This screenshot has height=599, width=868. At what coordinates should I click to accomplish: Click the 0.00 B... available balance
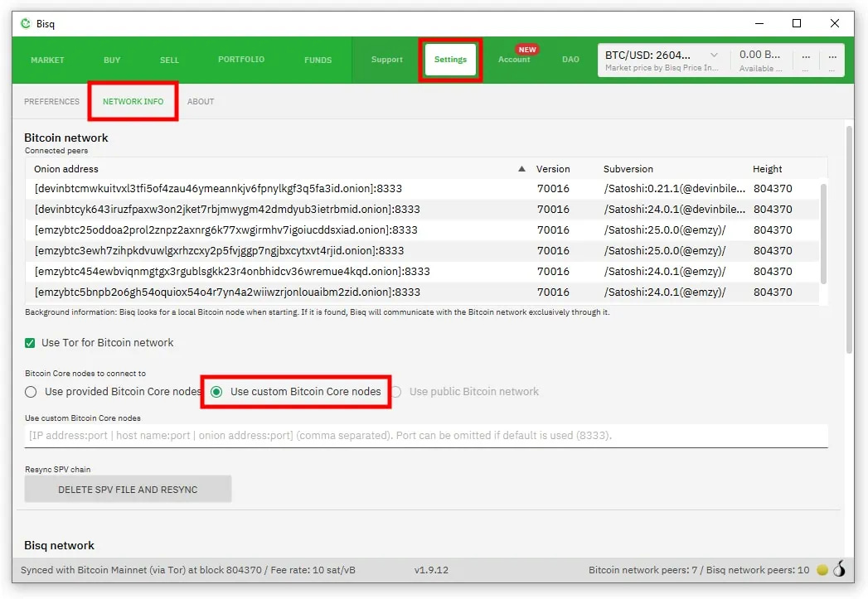(759, 55)
